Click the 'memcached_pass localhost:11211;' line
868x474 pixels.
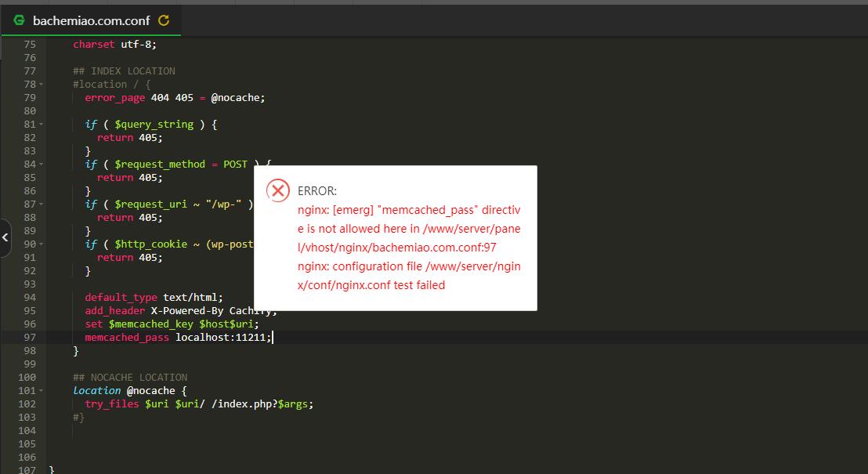coord(179,337)
